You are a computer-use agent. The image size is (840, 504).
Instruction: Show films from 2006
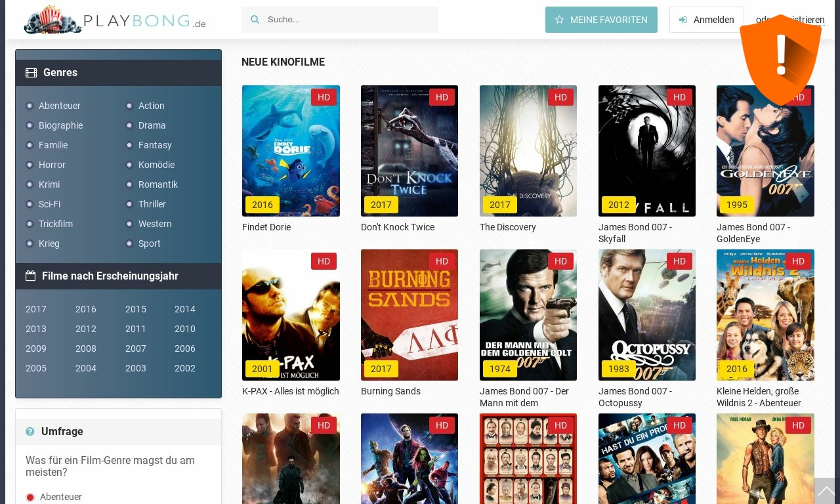pos(185,348)
